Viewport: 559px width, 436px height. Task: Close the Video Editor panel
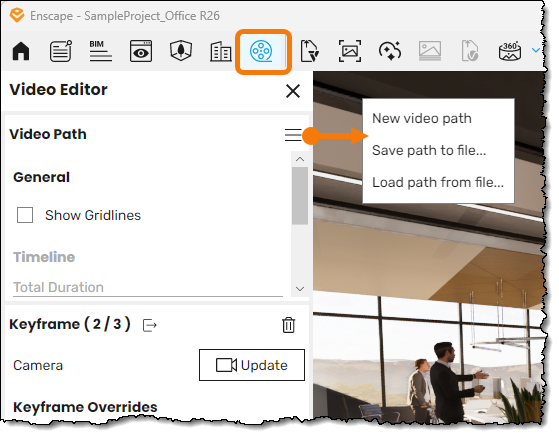click(293, 91)
